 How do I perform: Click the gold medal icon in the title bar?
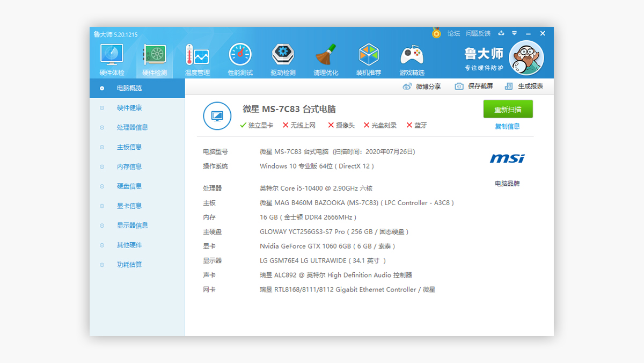[x=436, y=33]
